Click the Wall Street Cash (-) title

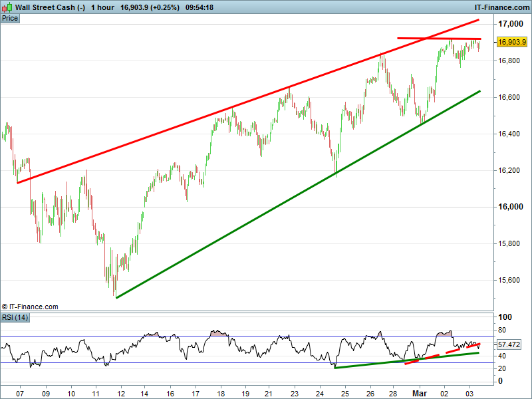click(51, 7)
